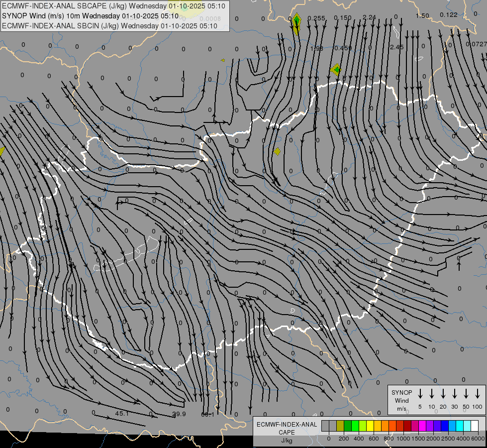Click the wind legend arrow labeled 50
Viewport: 487px width, 448px height.
click(x=466, y=393)
